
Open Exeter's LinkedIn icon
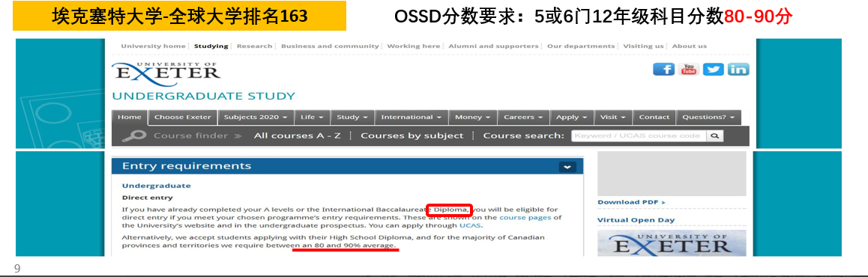(x=738, y=69)
